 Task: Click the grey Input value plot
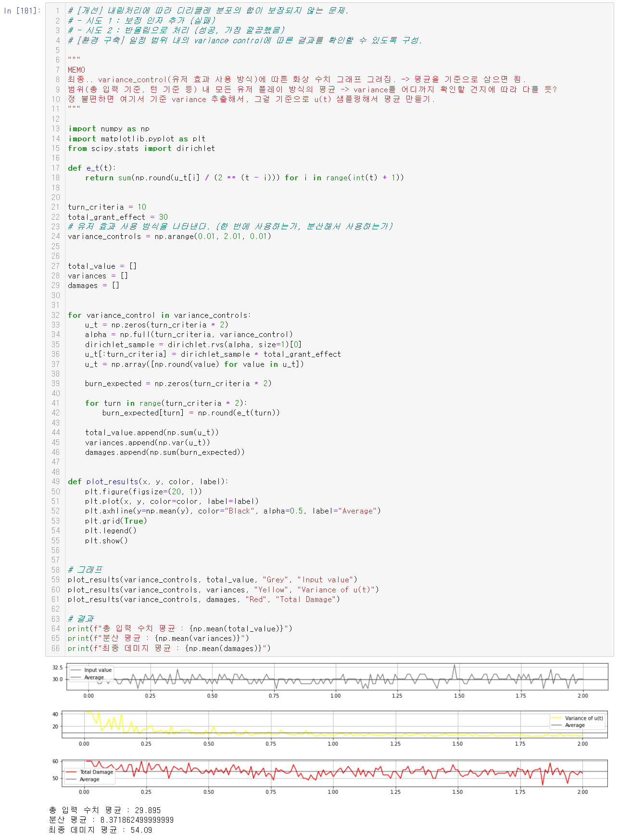click(x=337, y=677)
